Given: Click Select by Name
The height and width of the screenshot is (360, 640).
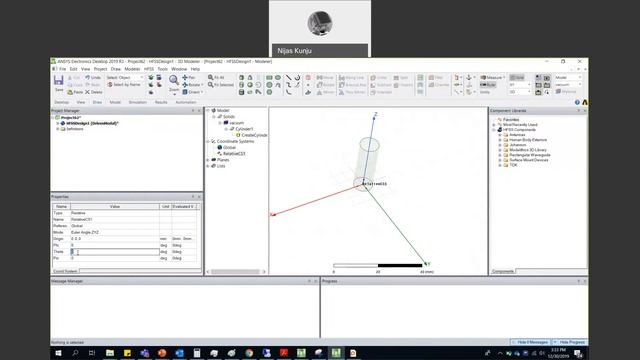Looking at the screenshot, I should [124, 85].
